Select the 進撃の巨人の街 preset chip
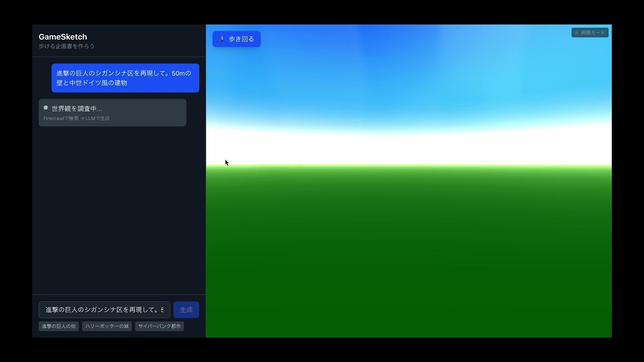The image size is (644, 362). pyautogui.click(x=59, y=326)
